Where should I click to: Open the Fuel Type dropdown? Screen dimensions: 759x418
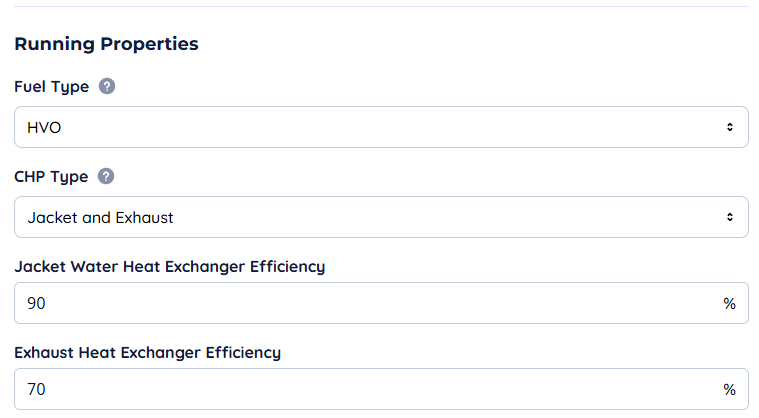(x=380, y=127)
